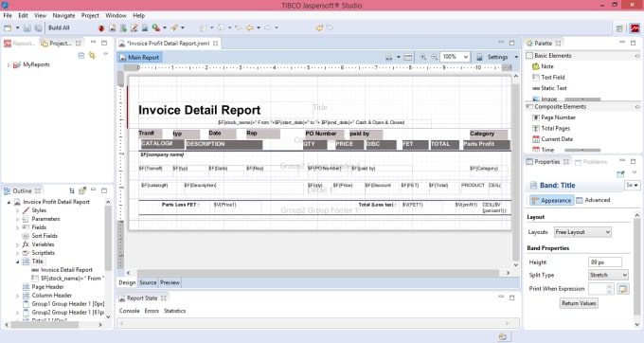Click the Main Report button

point(139,58)
